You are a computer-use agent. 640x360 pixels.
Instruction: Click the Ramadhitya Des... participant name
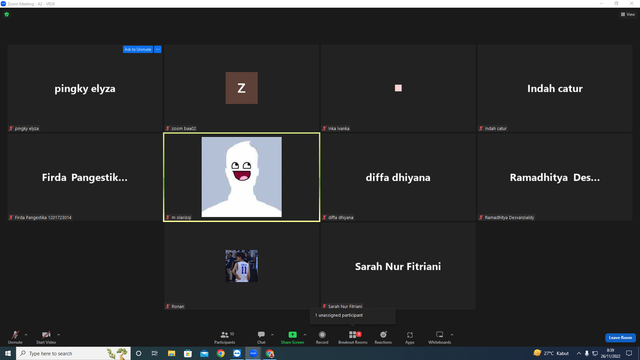pyautogui.click(x=555, y=178)
